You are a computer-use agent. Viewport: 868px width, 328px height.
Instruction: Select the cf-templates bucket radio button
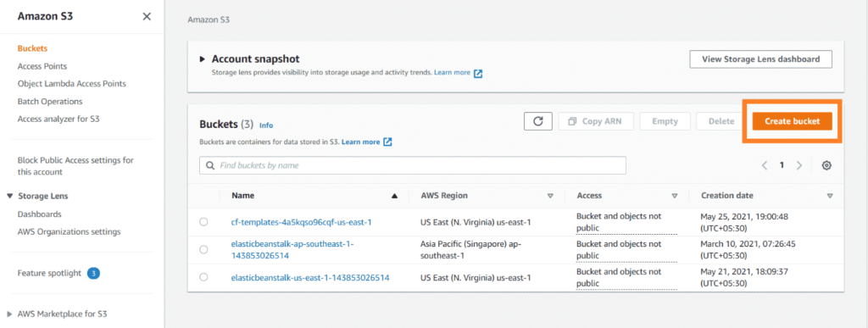(203, 222)
